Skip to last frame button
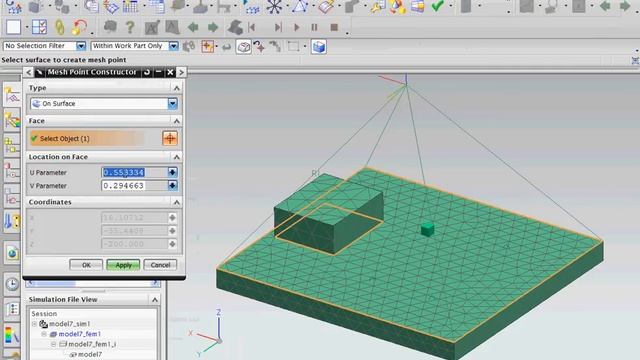 click(x=278, y=27)
